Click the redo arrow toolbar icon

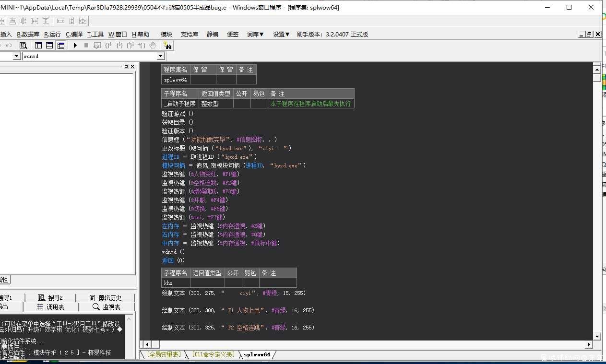point(8,46)
